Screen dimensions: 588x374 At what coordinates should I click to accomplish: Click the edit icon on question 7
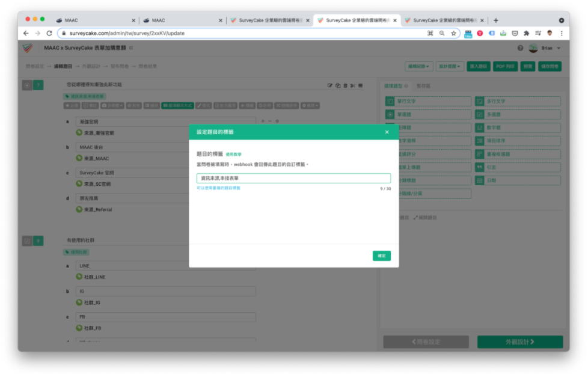click(x=329, y=85)
